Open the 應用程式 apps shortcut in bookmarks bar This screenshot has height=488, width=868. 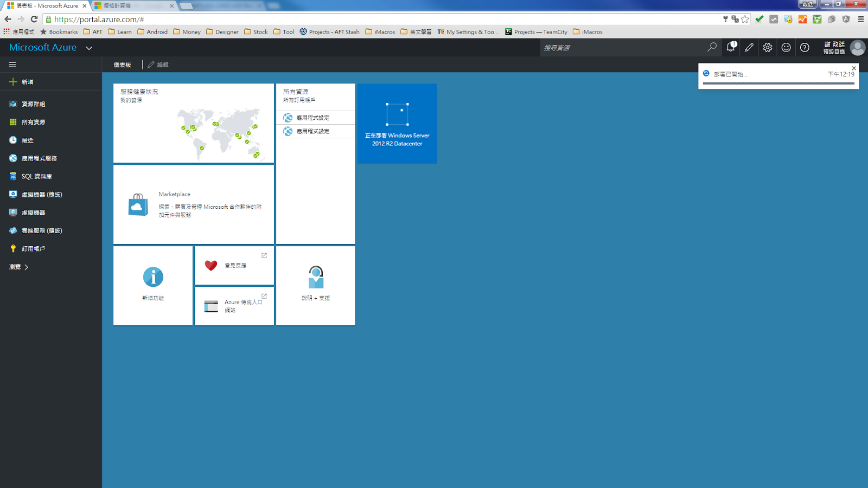click(18, 32)
